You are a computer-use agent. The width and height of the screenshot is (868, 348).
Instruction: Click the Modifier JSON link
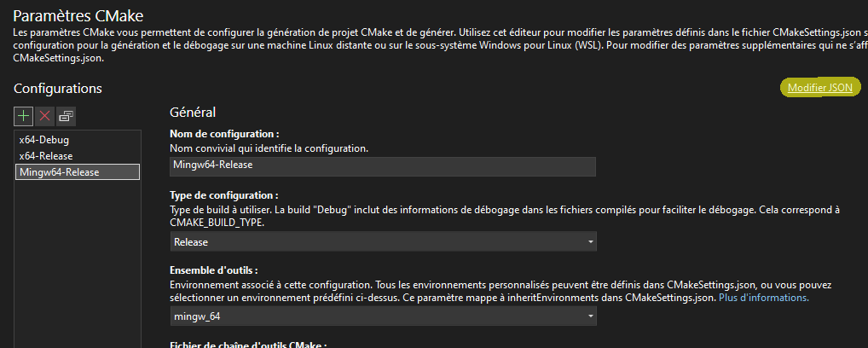pos(819,88)
